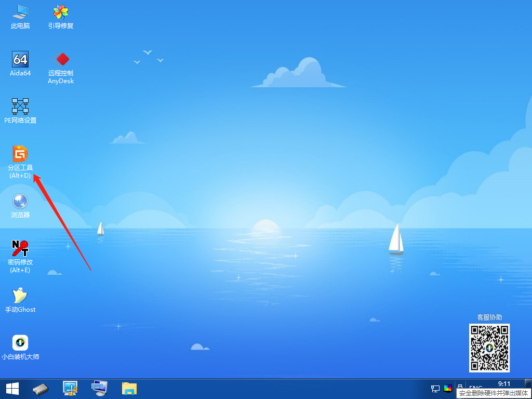Viewport: 532px width, 399px height.
Task: Open the Windows Start button
Action: (12, 389)
